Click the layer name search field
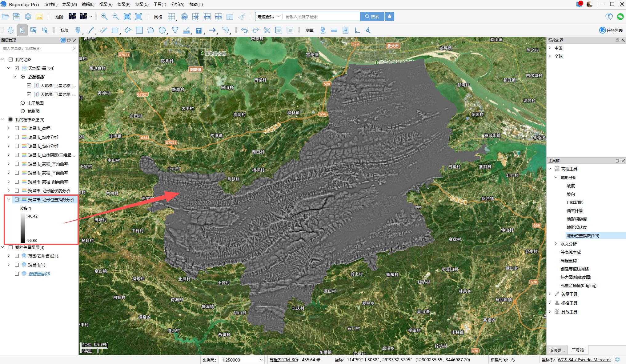626x364 pixels. (x=37, y=48)
